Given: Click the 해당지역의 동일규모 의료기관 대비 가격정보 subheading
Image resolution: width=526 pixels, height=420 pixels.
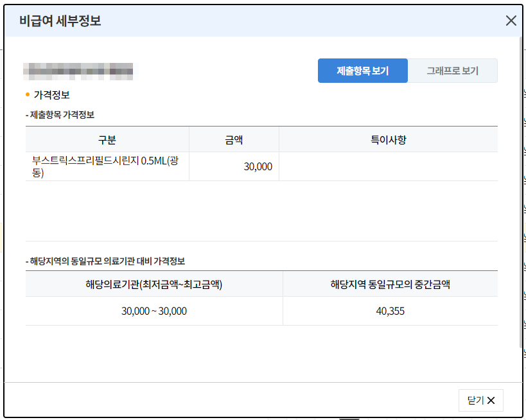Looking at the screenshot, I should click(107, 261).
